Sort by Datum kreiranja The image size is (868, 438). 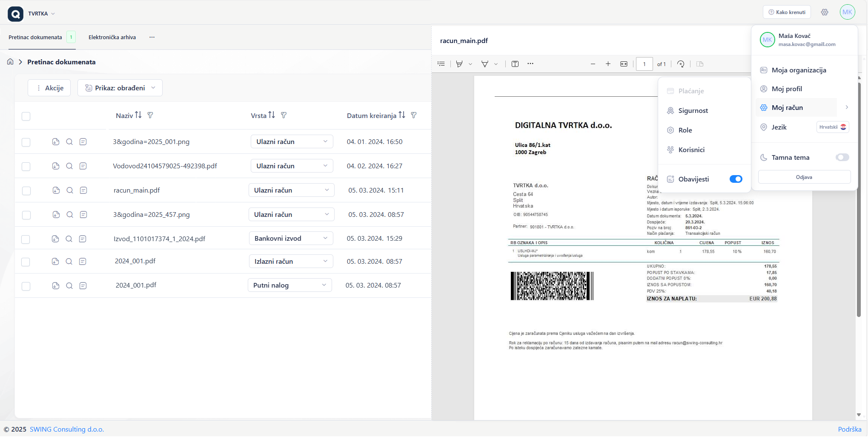coord(402,115)
